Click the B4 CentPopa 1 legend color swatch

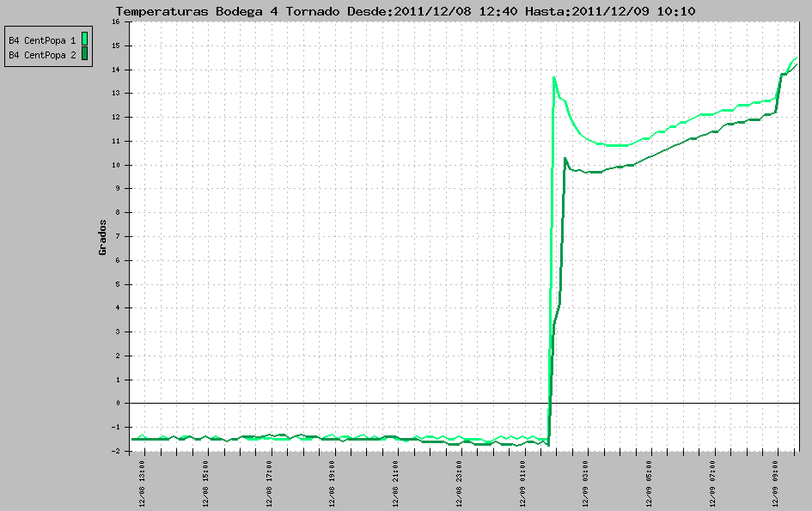(84, 39)
